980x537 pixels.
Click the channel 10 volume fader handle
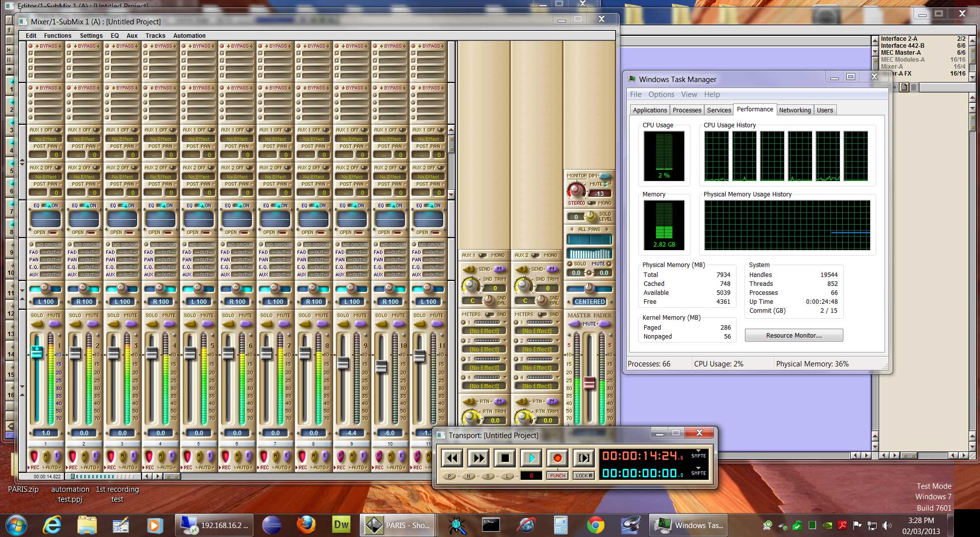coord(381,367)
